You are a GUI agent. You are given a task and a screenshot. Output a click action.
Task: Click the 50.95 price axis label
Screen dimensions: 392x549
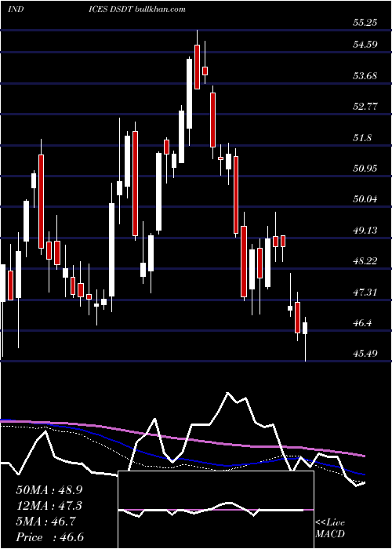coord(365,169)
